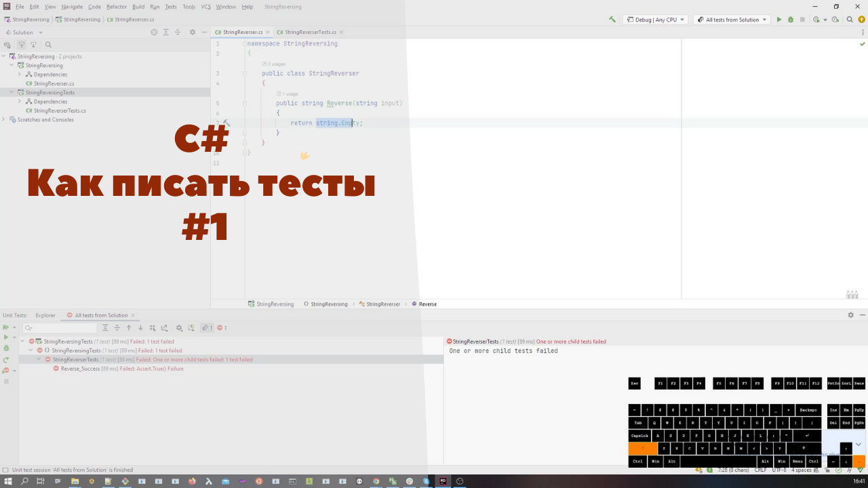The height and width of the screenshot is (488, 868).
Task: Open the All tests from Solution dropdown
Action: [x=732, y=20]
